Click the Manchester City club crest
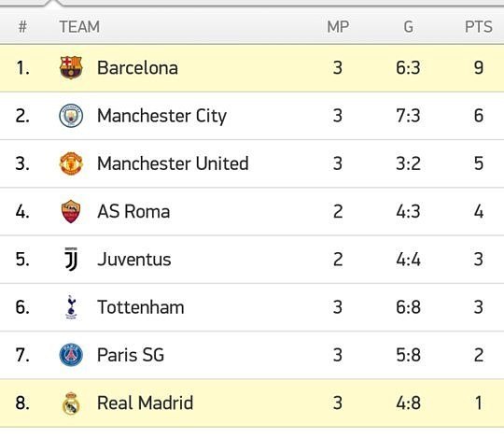This screenshot has width=504, height=438. pos(71,116)
